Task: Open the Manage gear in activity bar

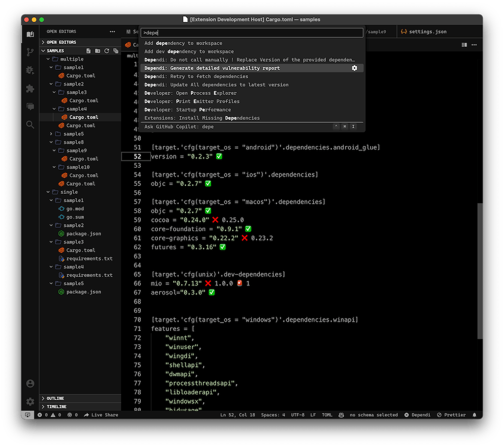Action: click(x=30, y=401)
